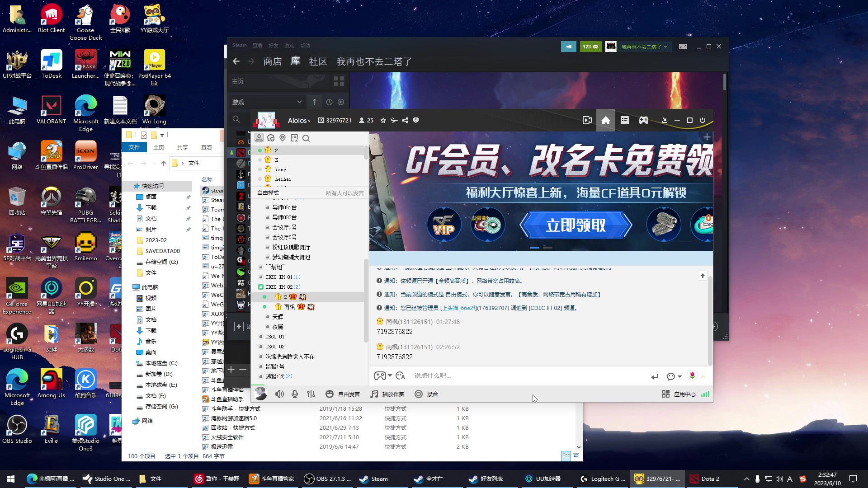Open YY audio mixer sliders icon
The width and height of the screenshot is (868, 488).
tap(311, 394)
